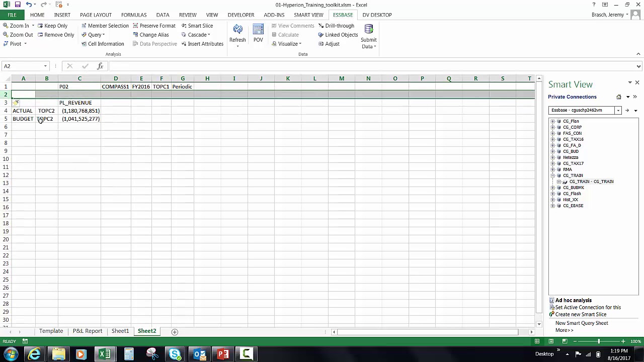Save the workbook from Quick Access

(x=18, y=5)
